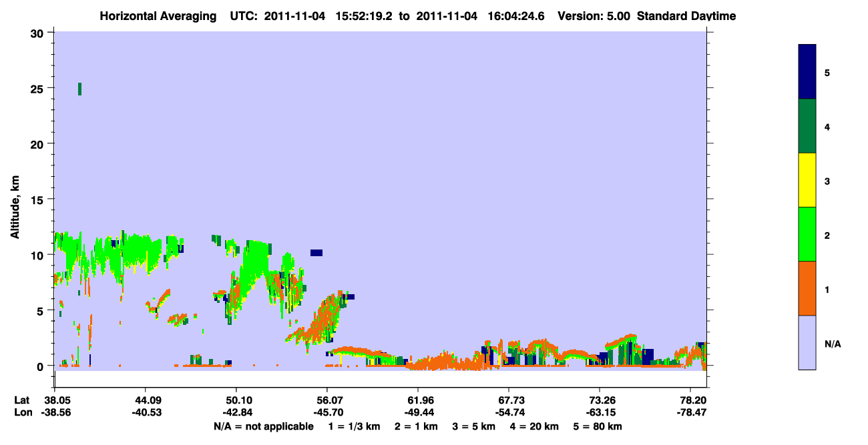Click the y-axis tick label 15
Image resolution: width=868 pixels, height=445 pixels.
pyautogui.click(x=39, y=199)
